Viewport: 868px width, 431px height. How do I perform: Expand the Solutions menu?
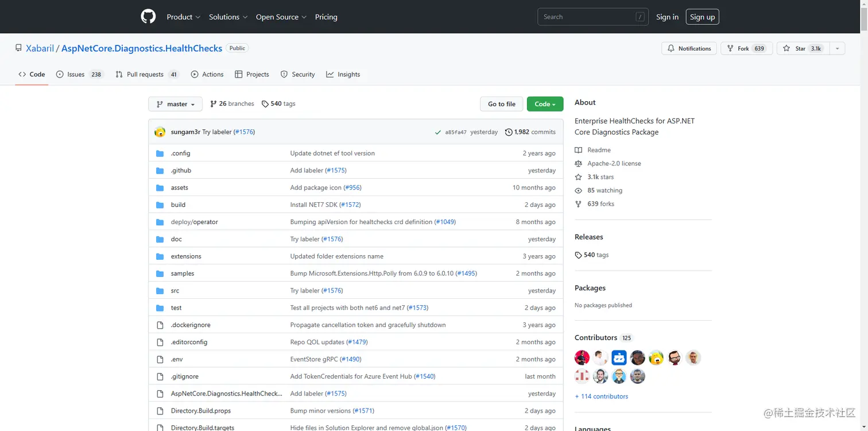click(228, 17)
